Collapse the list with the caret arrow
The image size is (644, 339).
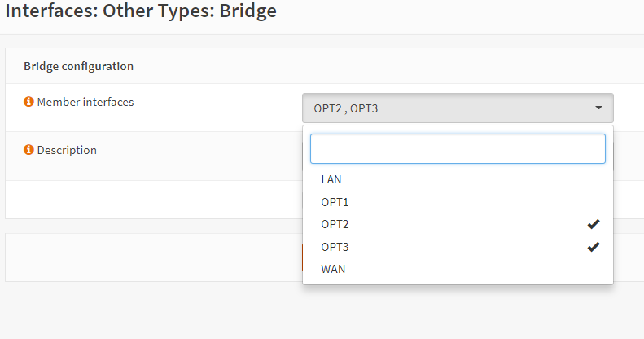tap(598, 108)
